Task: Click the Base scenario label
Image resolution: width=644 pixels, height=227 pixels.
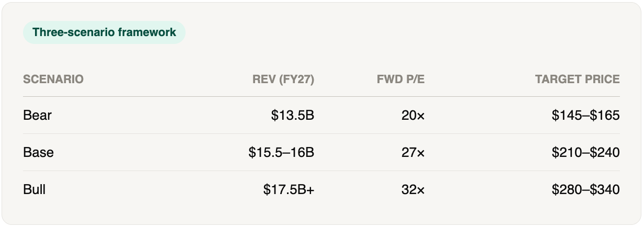Action: 38,152
